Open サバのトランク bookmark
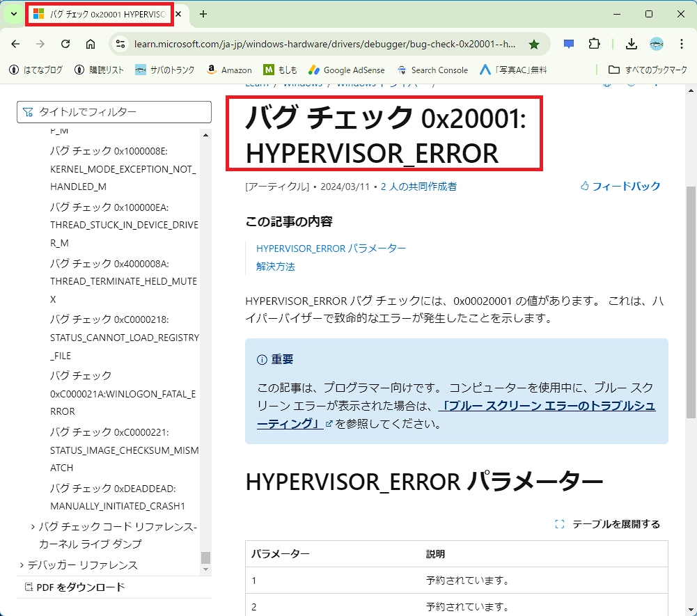This screenshot has width=697, height=616. pos(165,70)
